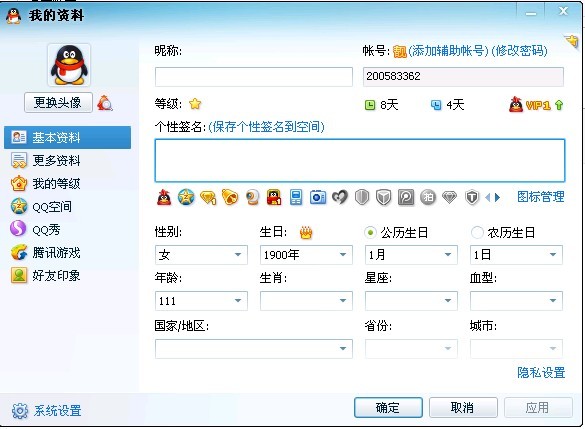Open the 年龄 age dropdown
585x429 pixels.
pos(201,301)
